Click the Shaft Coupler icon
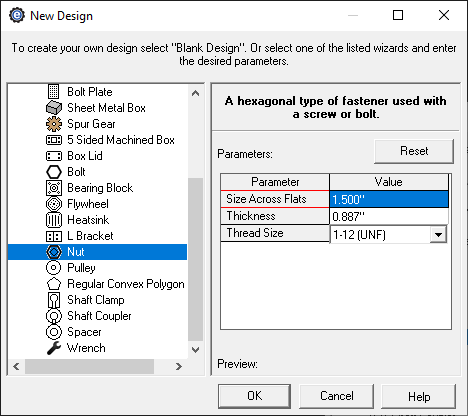 tap(54, 316)
